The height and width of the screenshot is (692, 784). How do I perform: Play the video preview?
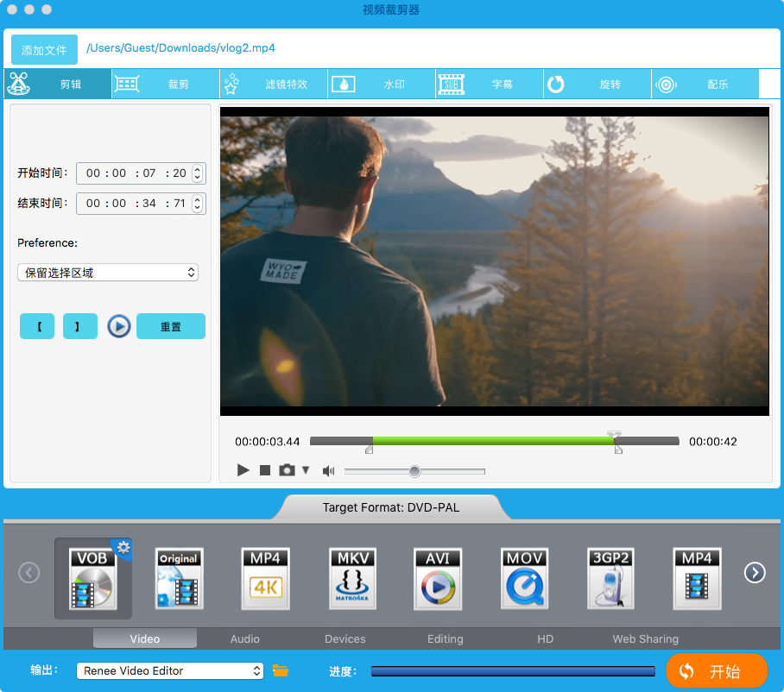pyautogui.click(x=243, y=470)
